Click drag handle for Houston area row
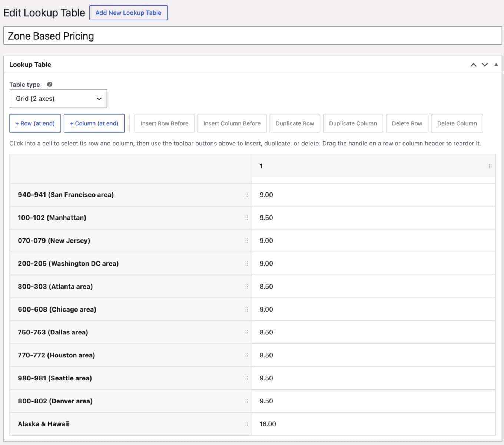The image size is (504, 445). (247, 355)
